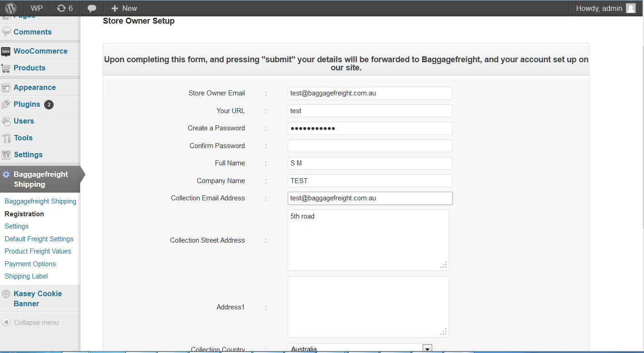Go to the Registration submenu link
644x353 pixels.
click(x=24, y=214)
